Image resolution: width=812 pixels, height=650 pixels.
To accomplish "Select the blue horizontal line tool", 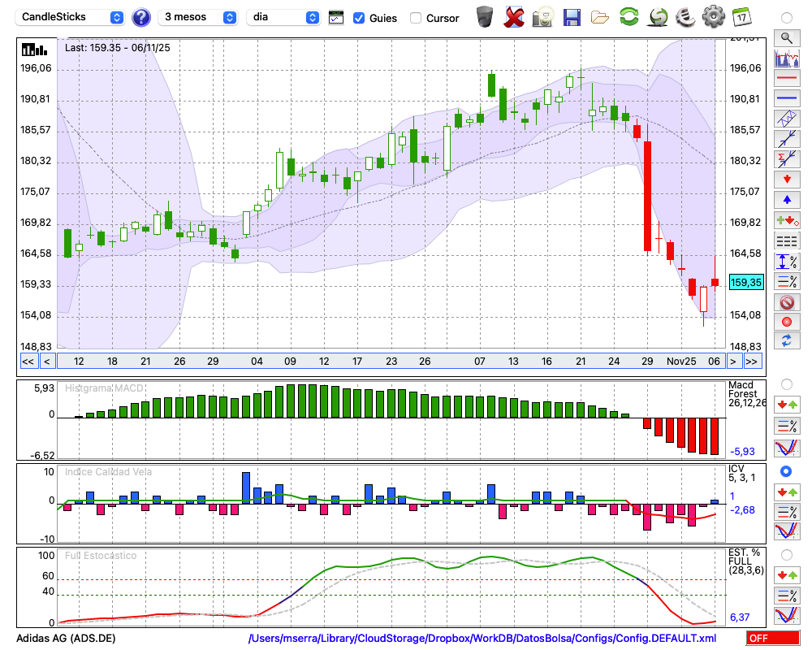I will tap(787, 98).
